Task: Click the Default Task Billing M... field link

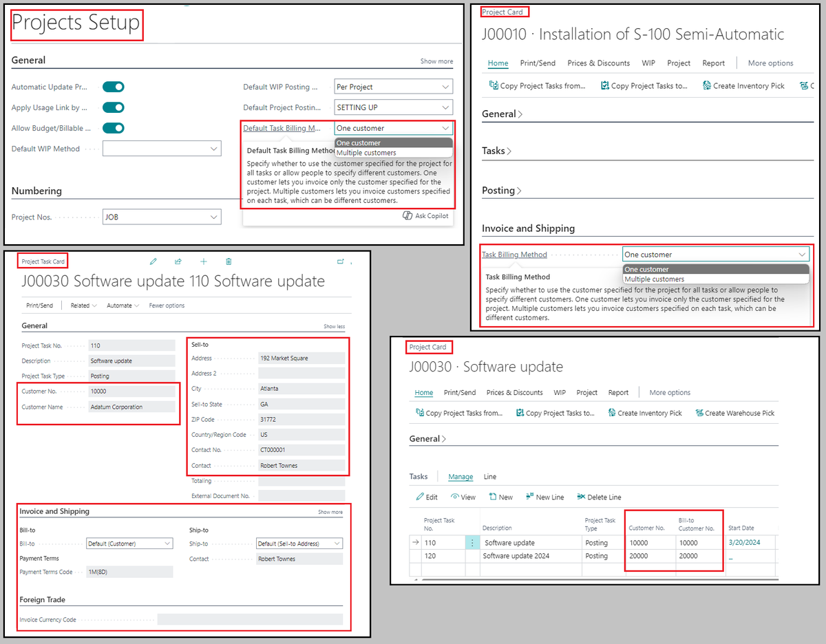Action: coord(283,128)
